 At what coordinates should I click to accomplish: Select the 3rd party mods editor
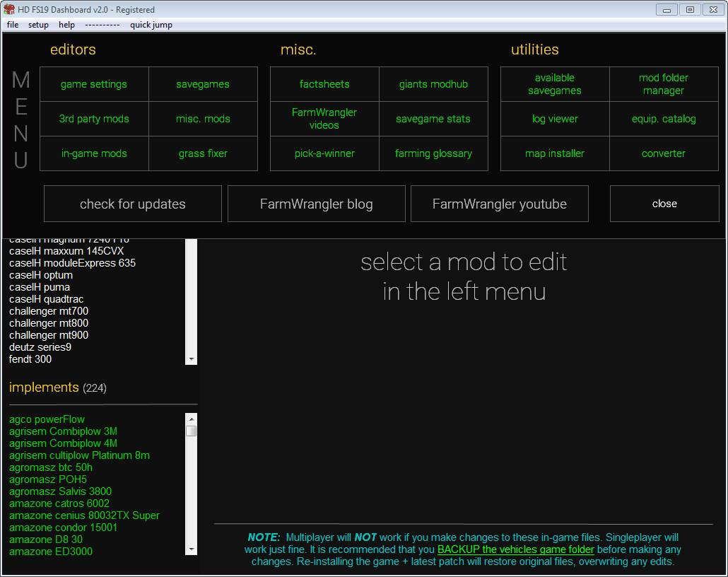click(94, 119)
